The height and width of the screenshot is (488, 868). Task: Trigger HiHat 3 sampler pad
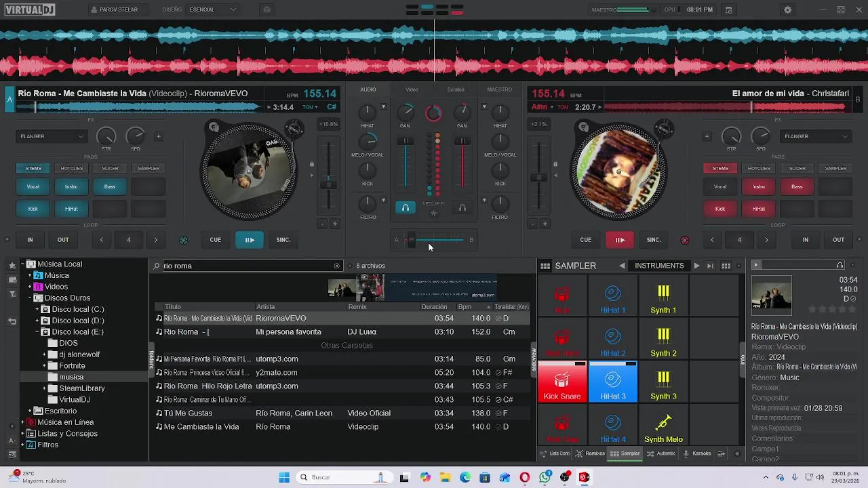pyautogui.click(x=613, y=382)
